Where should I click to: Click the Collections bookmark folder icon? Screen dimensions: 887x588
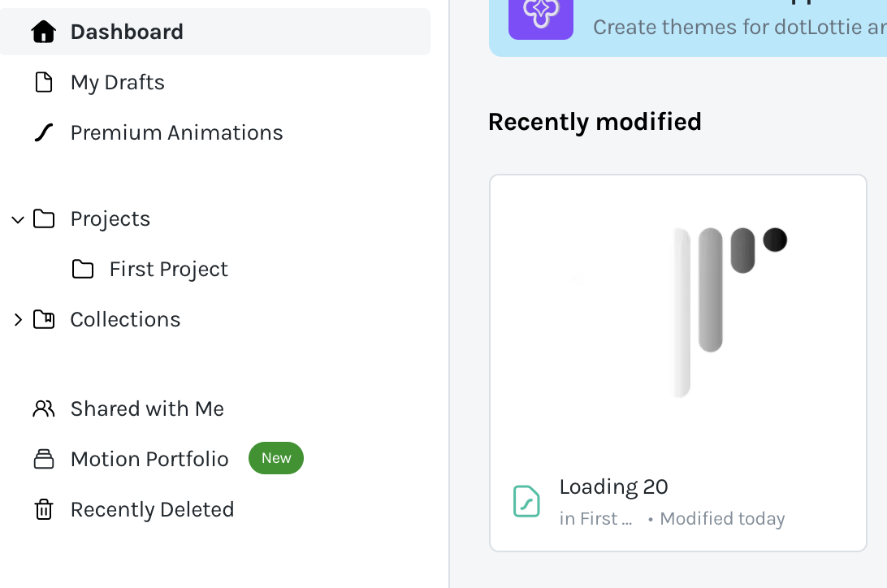pyautogui.click(x=44, y=319)
